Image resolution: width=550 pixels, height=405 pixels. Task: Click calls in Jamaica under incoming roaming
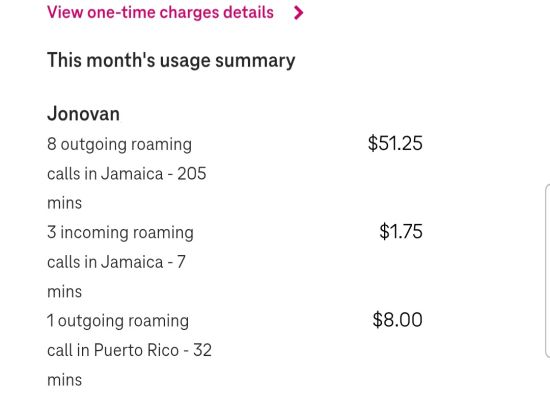[105, 262]
